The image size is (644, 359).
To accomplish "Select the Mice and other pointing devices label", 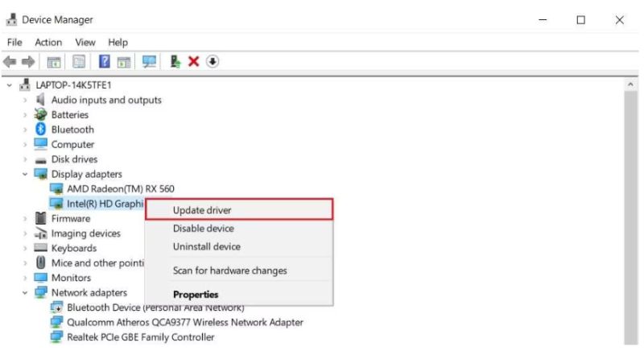I will pyautogui.click(x=97, y=263).
